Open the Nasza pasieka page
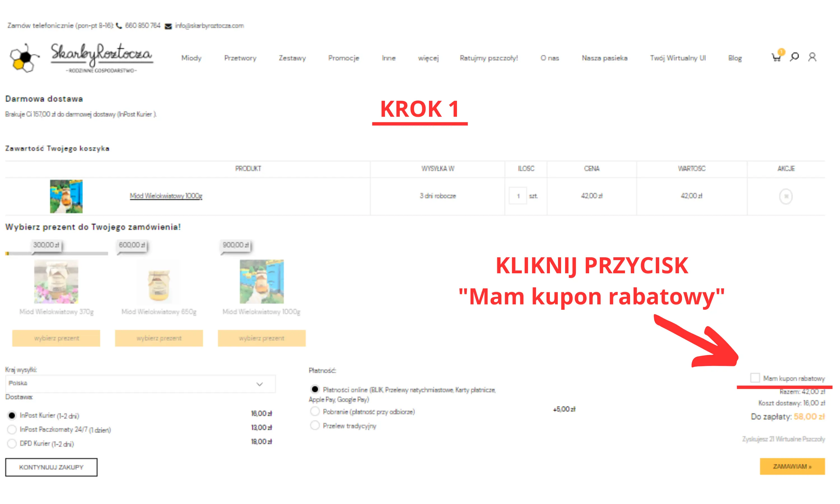Image resolution: width=840 pixels, height=504 pixels. (x=604, y=58)
